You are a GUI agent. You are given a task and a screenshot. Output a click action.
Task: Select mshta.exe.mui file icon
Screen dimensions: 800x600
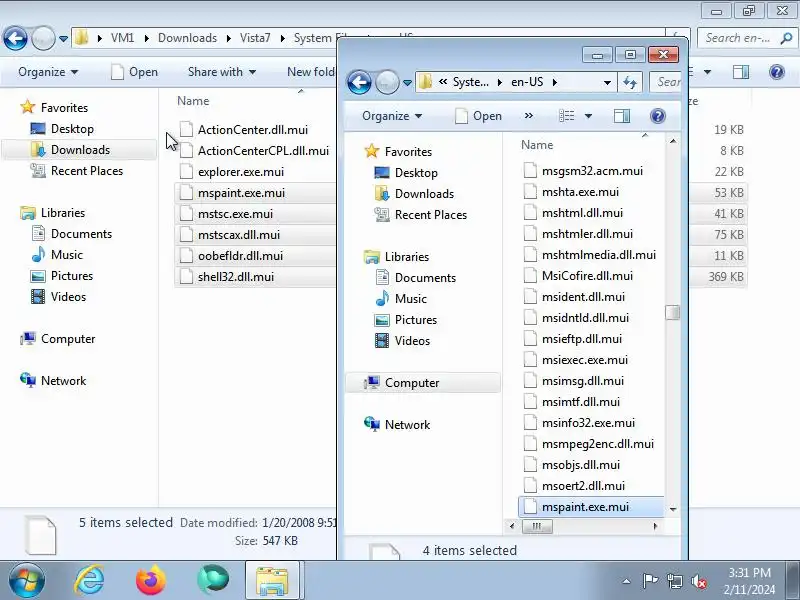(530, 192)
